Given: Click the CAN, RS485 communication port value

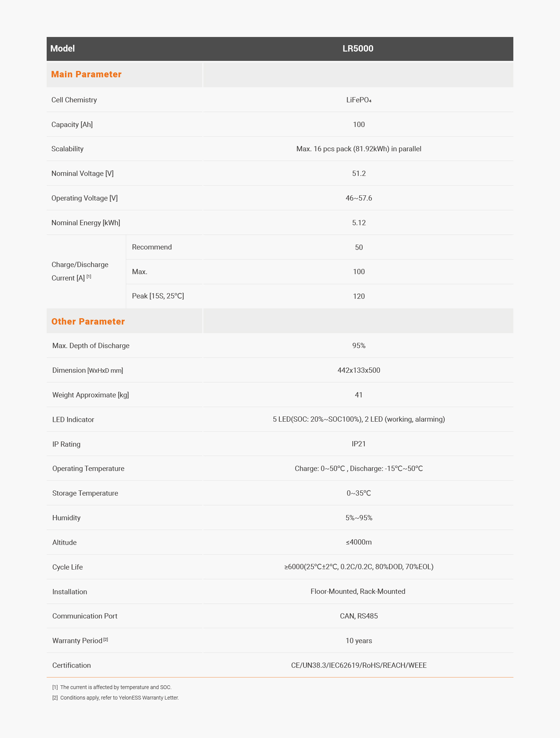Looking at the screenshot, I should tap(359, 616).
